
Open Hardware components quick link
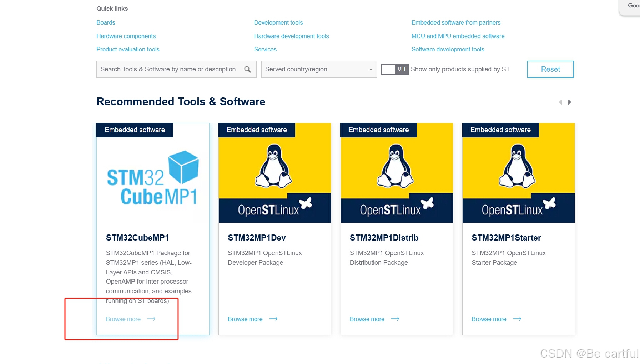pos(126,36)
